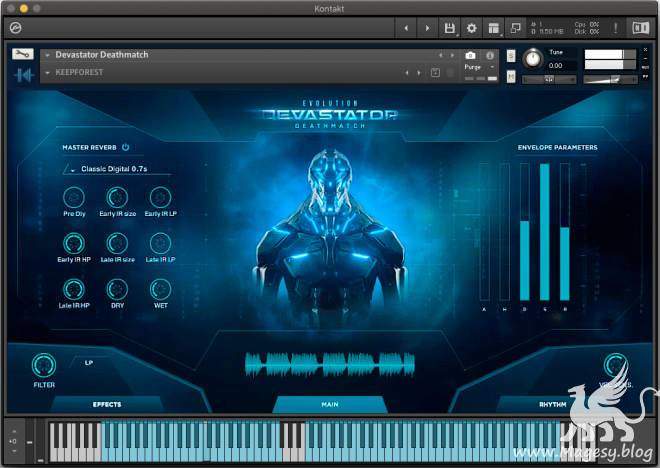Adjust the Late IR HP knob
Viewport: 660px width, 468px height.
[74, 289]
